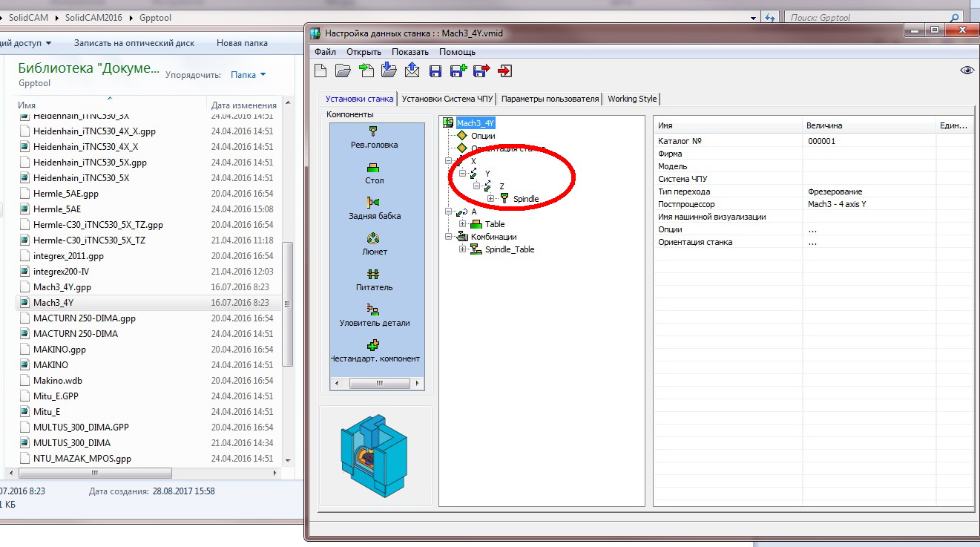Select the Уловитель детали component
The width and height of the screenshot is (980, 547).
[x=375, y=316]
